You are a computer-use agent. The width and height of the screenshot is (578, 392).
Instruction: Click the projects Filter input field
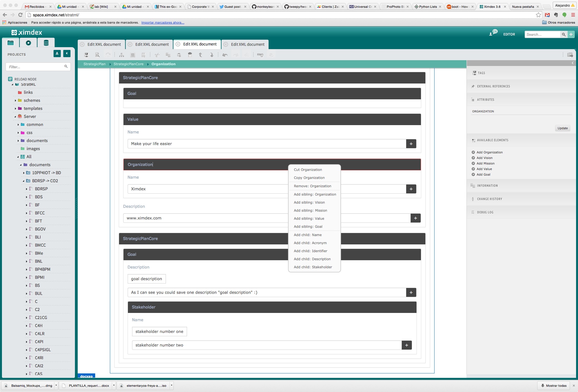(x=36, y=67)
